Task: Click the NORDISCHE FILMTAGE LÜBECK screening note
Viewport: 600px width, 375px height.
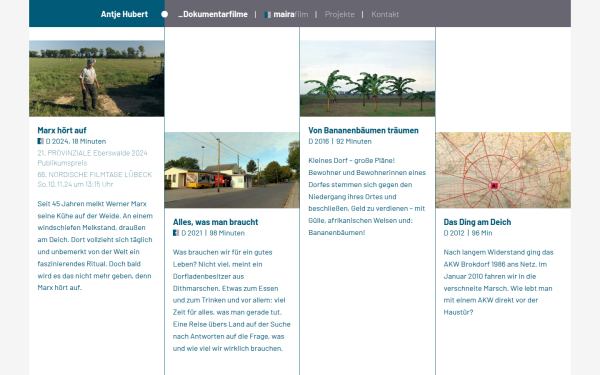Action: (95, 179)
